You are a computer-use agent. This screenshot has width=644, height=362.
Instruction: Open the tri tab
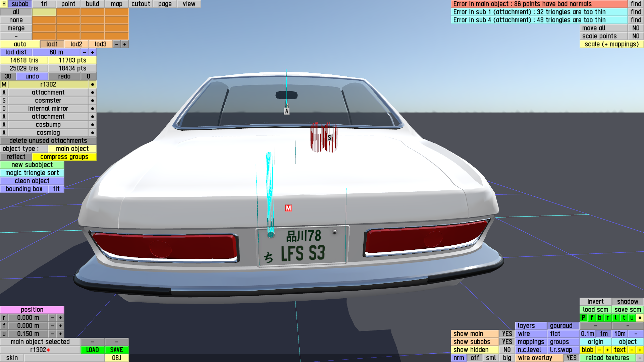(44, 4)
